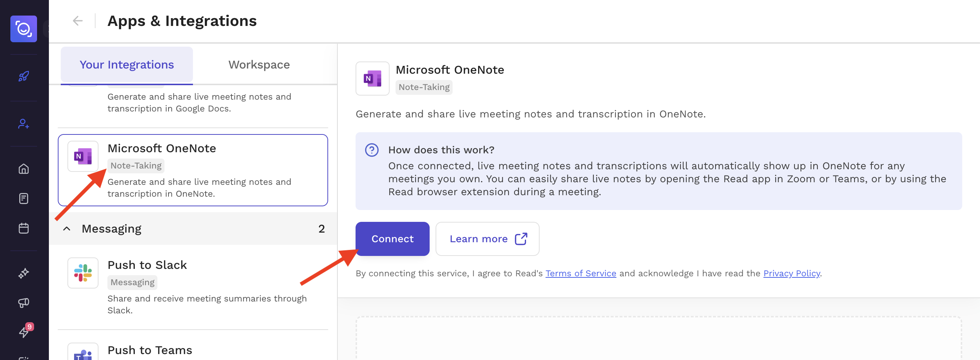Click the Microsoft OneNote app icon
980x360 pixels.
click(83, 156)
